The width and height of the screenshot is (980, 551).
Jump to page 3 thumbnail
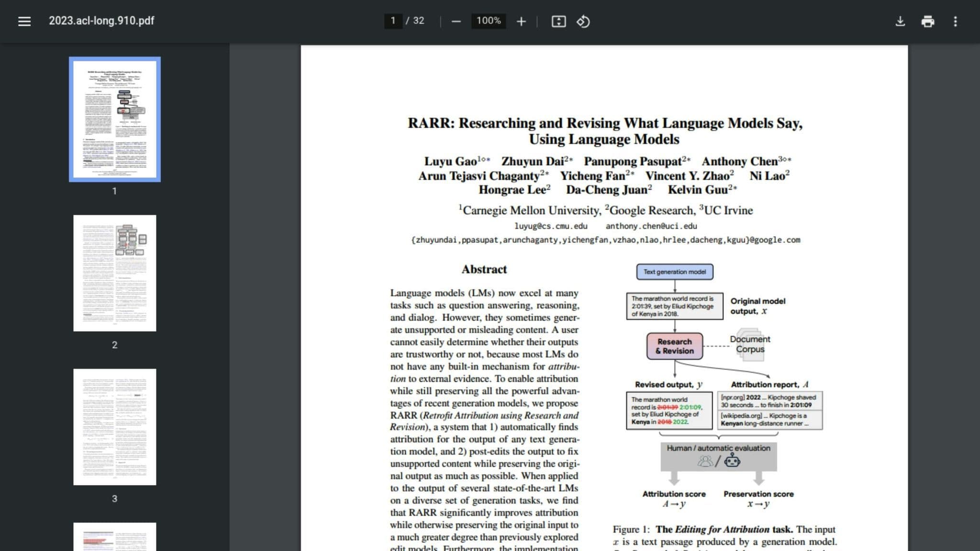click(x=115, y=427)
